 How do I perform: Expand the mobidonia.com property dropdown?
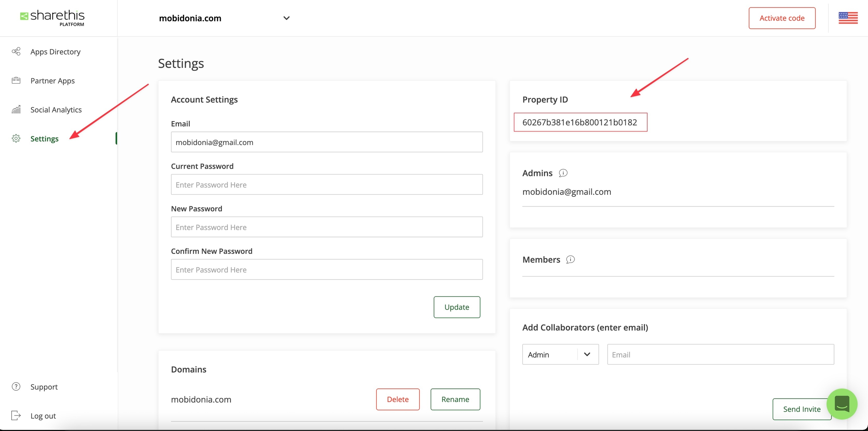point(286,18)
